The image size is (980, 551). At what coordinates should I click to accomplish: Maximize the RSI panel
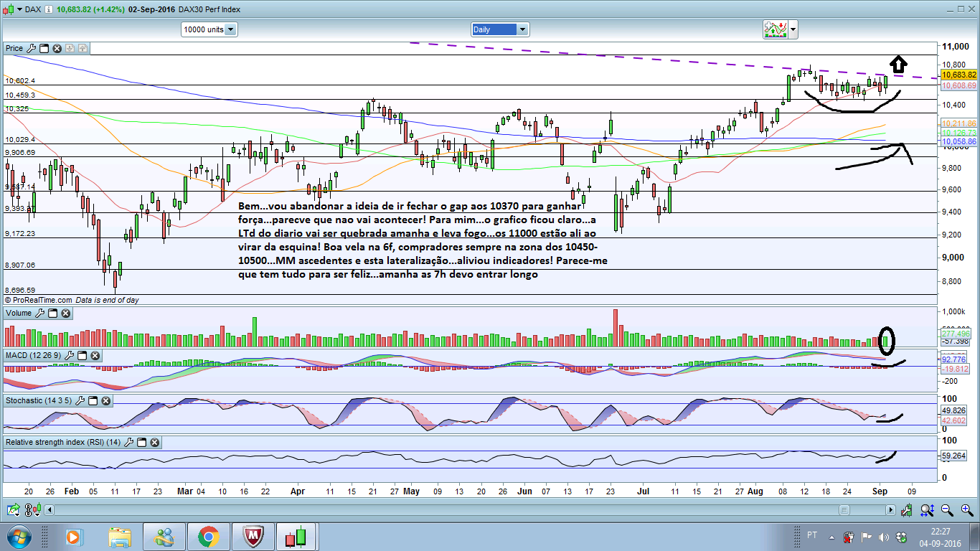[x=142, y=443]
